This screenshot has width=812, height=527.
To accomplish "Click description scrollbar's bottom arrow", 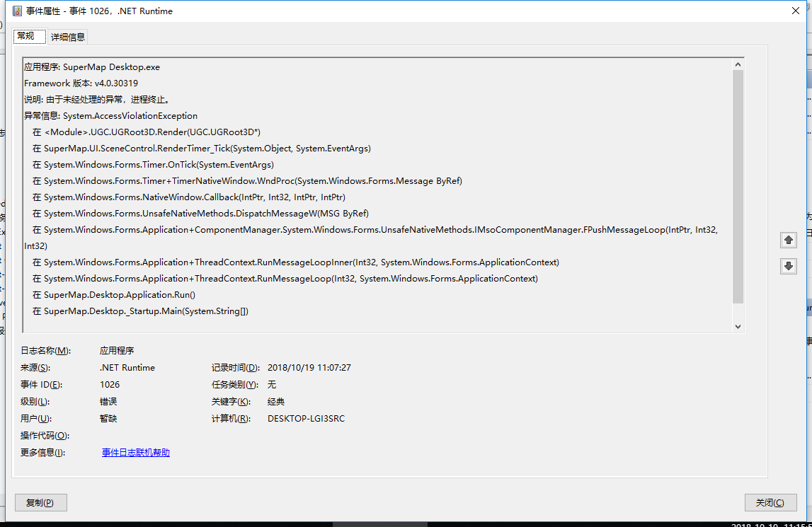I will pos(738,326).
